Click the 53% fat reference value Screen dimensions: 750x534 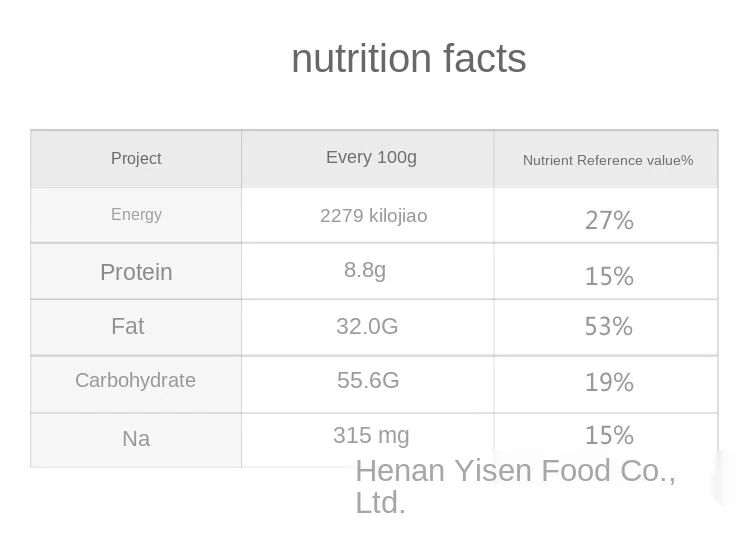click(609, 326)
